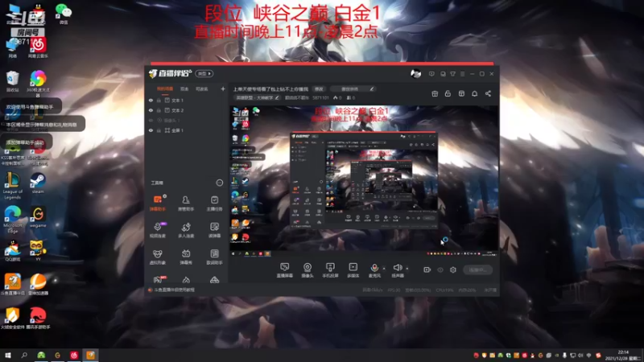This screenshot has height=362, width=644.
Task: Click the 修改 button next to stream title
Action: 319,88
